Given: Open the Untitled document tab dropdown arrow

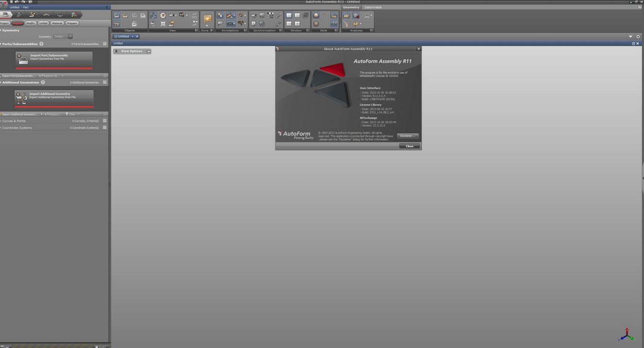Looking at the screenshot, I should [132, 36].
